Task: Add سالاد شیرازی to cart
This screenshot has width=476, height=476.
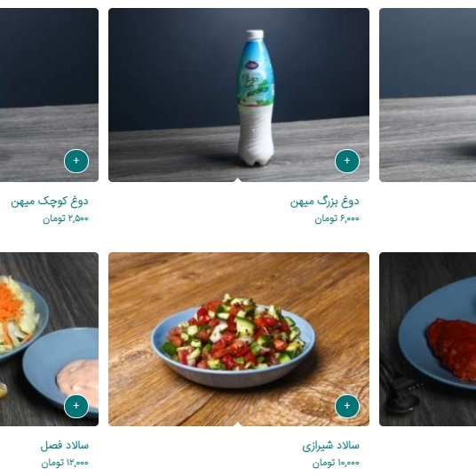Action: (x=347, y=406)
